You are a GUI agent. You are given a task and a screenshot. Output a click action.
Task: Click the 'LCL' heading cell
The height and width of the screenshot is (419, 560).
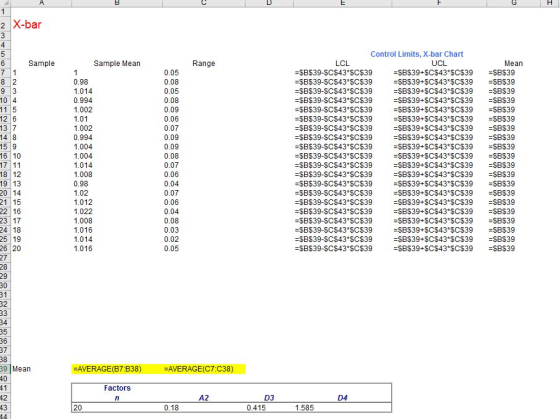tap(342, 63)
